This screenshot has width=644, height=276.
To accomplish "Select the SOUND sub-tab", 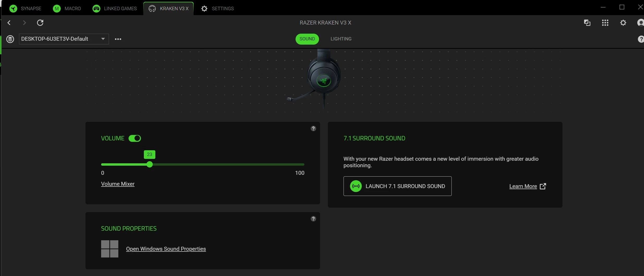I will click(307, 39).
